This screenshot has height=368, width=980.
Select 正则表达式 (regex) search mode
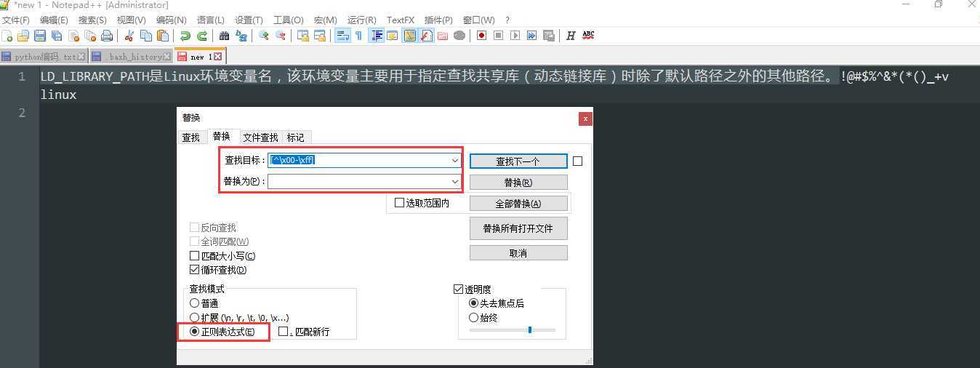194,332
